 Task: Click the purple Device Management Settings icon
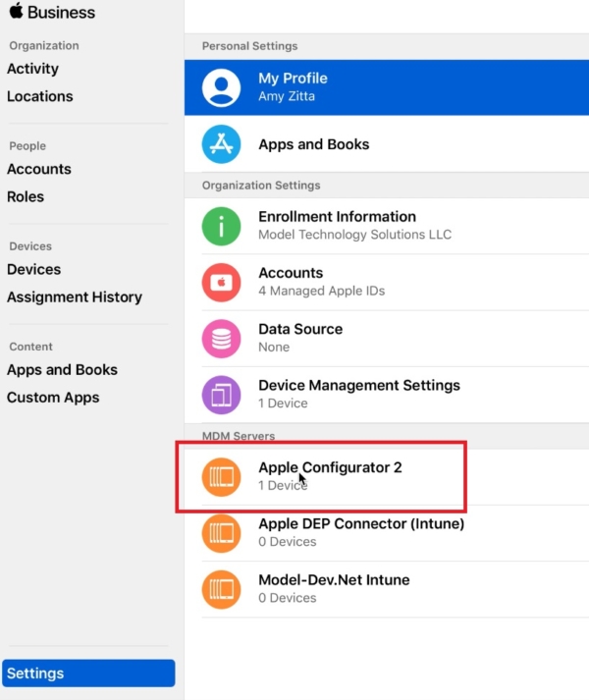(221, 395)
